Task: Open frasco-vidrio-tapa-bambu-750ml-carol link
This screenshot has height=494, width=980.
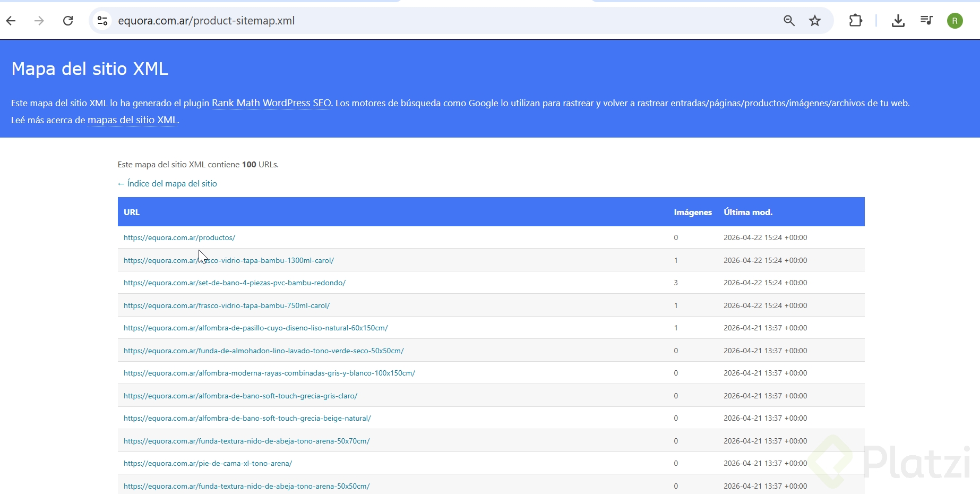Action: click(227, 305)
